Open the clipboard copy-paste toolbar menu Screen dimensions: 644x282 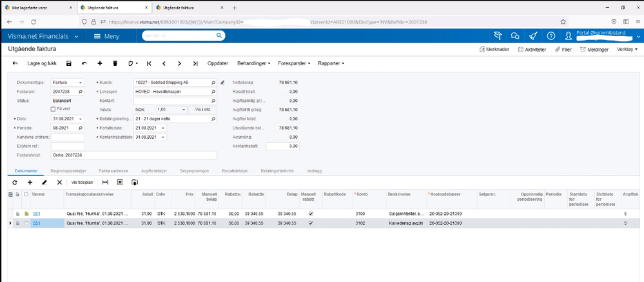133,63
